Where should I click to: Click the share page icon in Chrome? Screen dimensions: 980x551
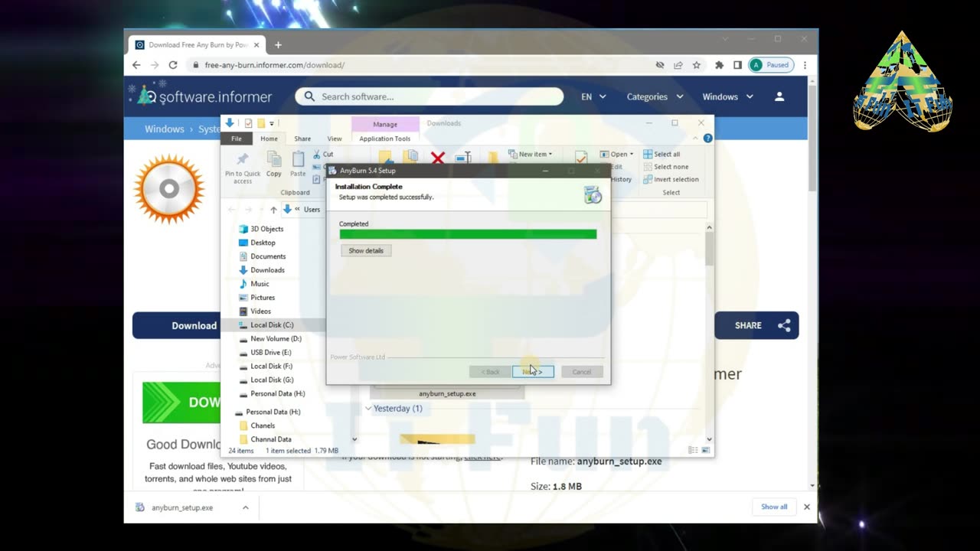678,65
